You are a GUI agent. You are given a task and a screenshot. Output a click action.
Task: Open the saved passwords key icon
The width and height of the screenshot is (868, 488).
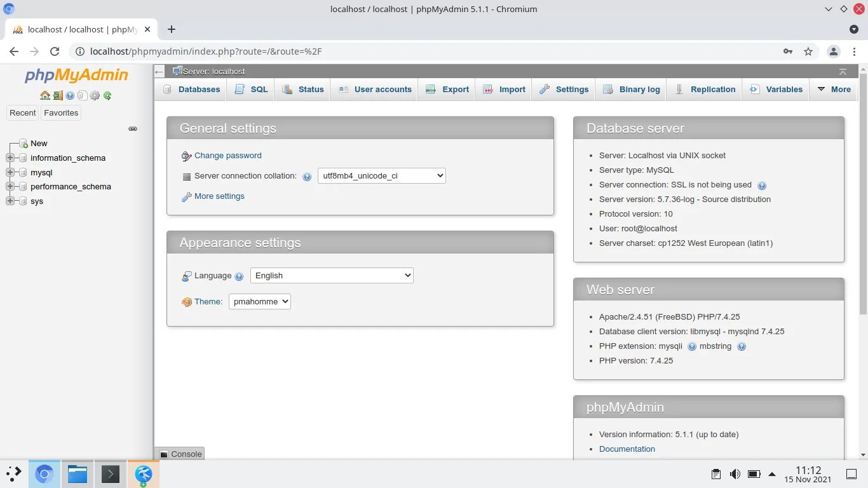coord(788,51)
